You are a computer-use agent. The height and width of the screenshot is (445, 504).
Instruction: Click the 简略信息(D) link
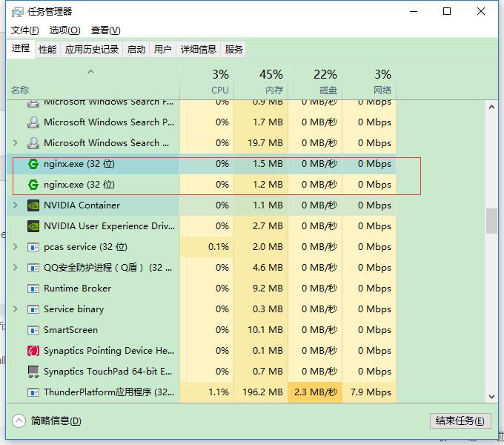click(56, 421)
